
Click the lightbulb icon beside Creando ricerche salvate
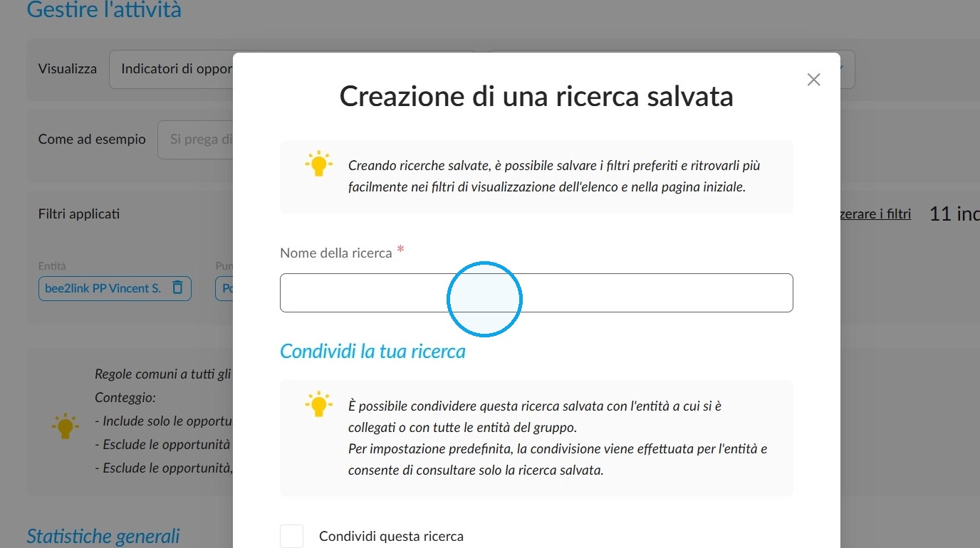coord(318,164)
